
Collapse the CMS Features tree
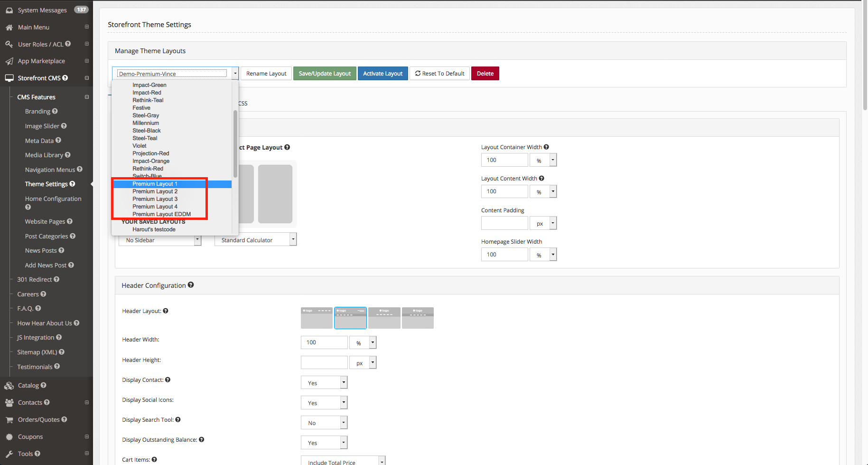pos(87,97)
